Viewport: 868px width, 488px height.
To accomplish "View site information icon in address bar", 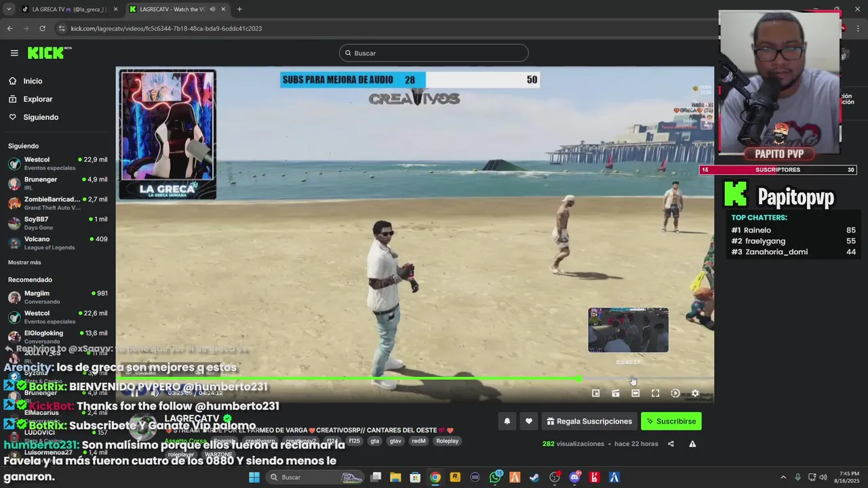I will (x=62, y=28).
